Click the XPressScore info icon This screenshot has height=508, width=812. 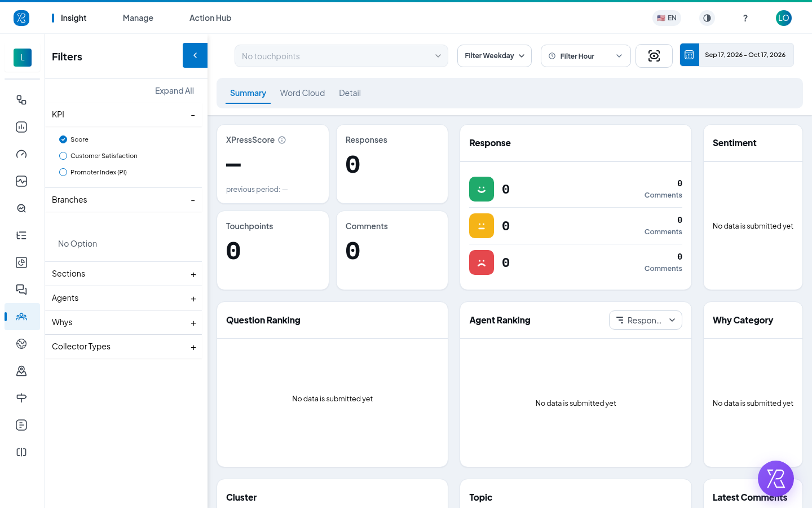[282, 140]
